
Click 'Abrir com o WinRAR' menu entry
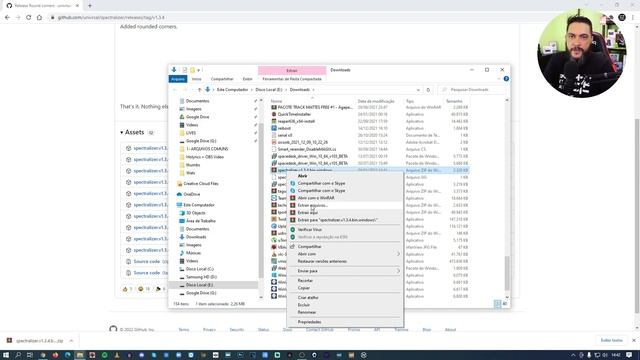click(x=316, y=198)
